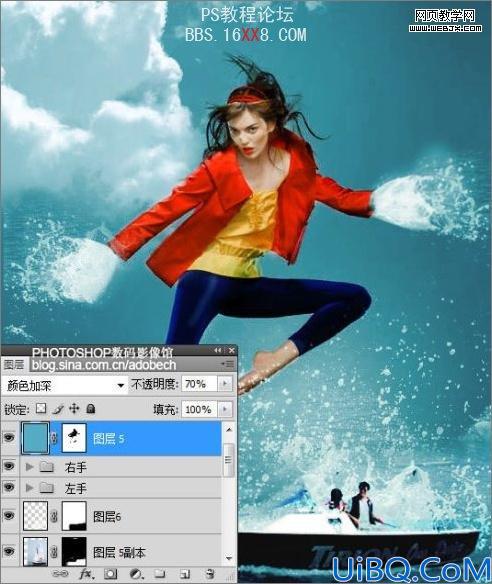Click the layers list scrollbar thumb

[x=229, y=460]
